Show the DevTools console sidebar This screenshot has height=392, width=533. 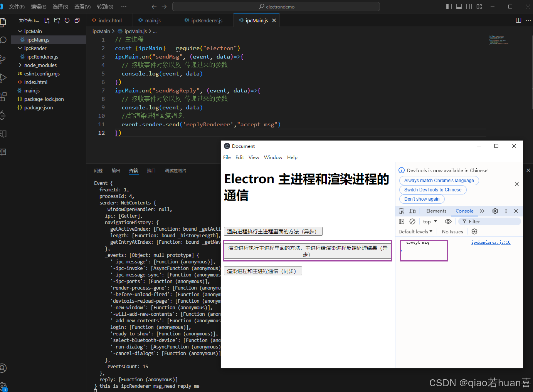click(x=402, y=221)
